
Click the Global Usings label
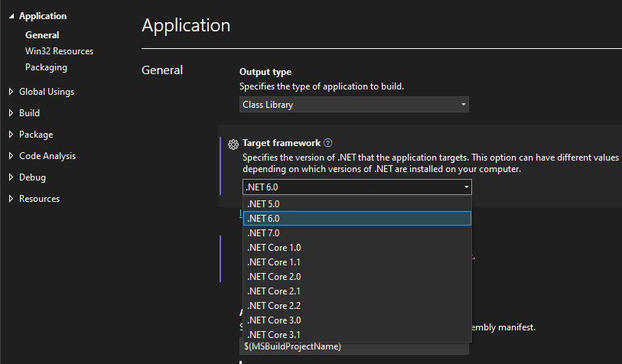pyautogui.click(x=47, y=92)
